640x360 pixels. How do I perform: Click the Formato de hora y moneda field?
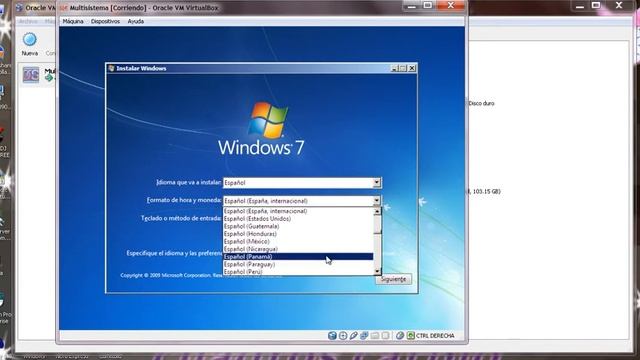pos(302,200)
